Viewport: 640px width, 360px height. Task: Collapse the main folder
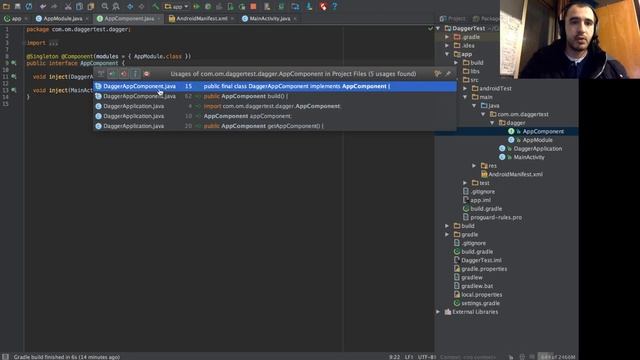pyautogui.click(x=465, y=97)
